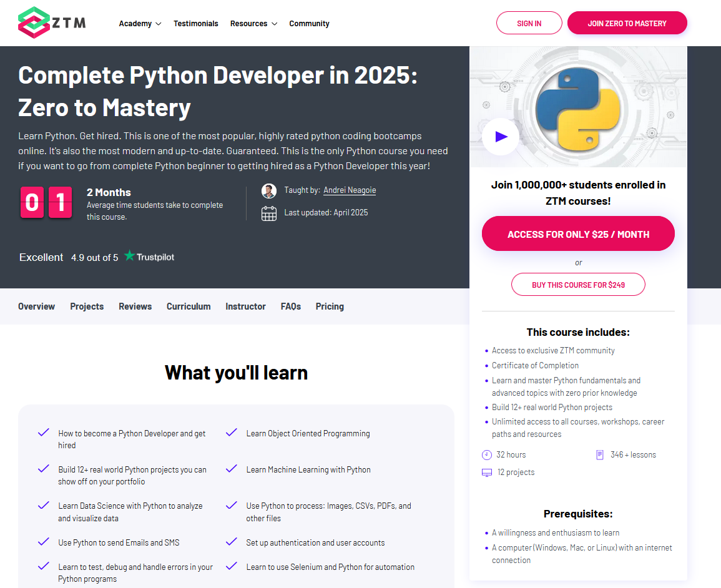The width and height of the screenshot is (721, 588).
Task: Click 'Certificate of Completion' list item
Action: point(535,366)
